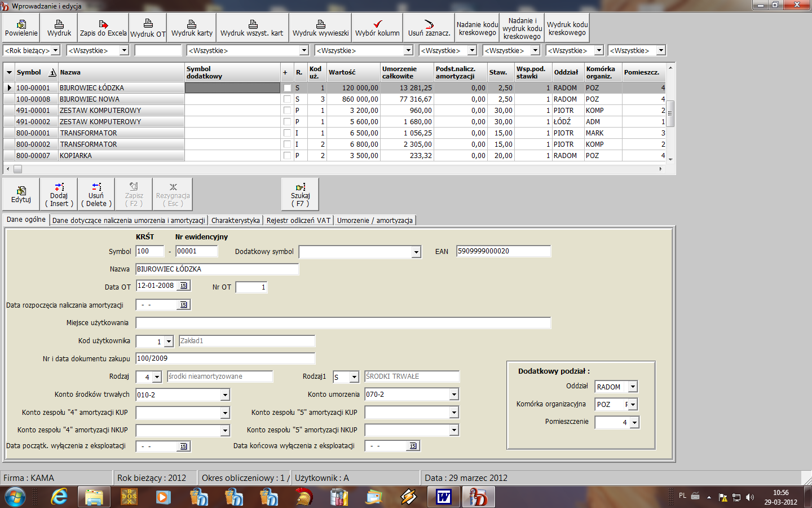Click the horizontal table scrollbar
Image resolution: width=812 pixels, height=508 pixels.
[x=334, y=169]
